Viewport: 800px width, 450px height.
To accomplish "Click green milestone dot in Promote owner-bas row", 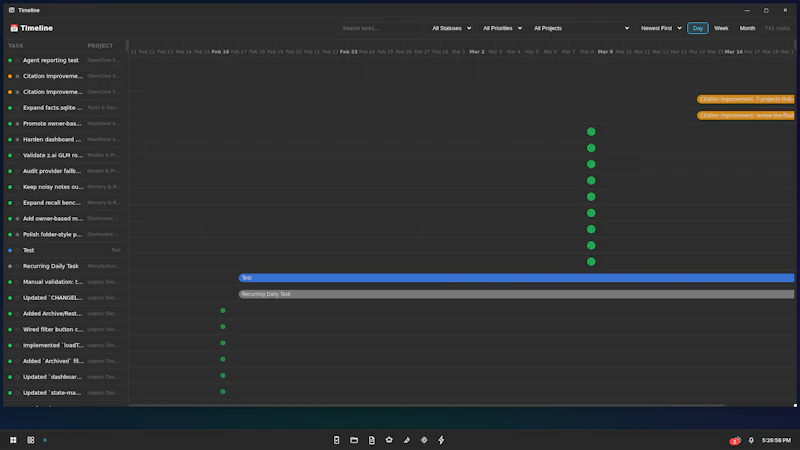I will (591, 132).
